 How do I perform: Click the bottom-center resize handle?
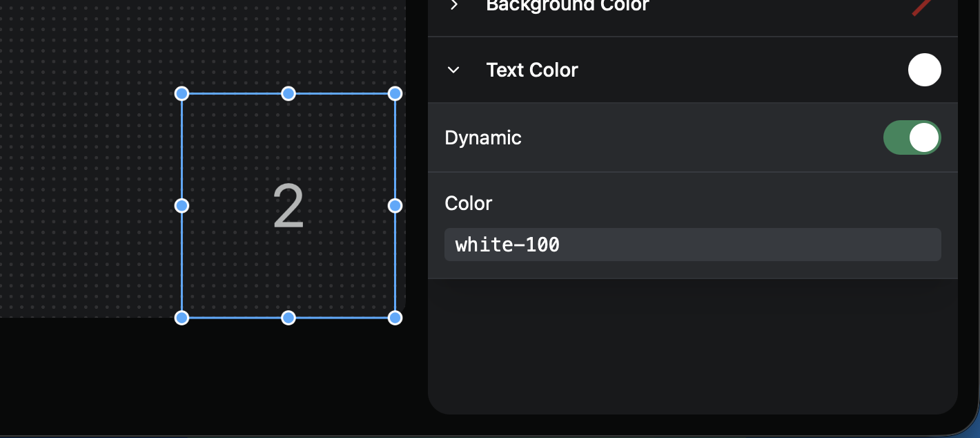click(x=288, y=317)
